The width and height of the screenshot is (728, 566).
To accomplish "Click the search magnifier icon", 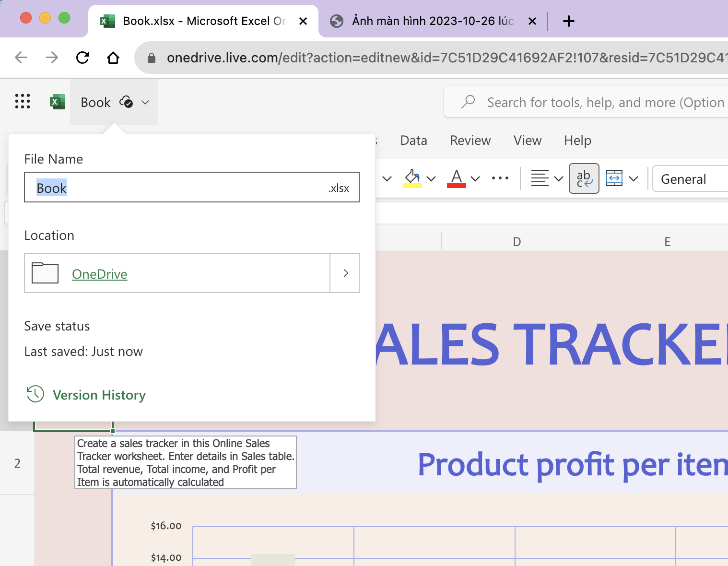I will [468, 102].
